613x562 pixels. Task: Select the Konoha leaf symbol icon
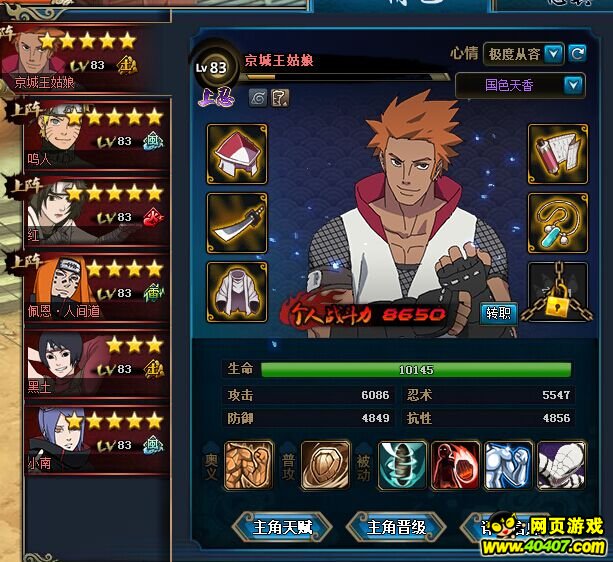point(258,98)
